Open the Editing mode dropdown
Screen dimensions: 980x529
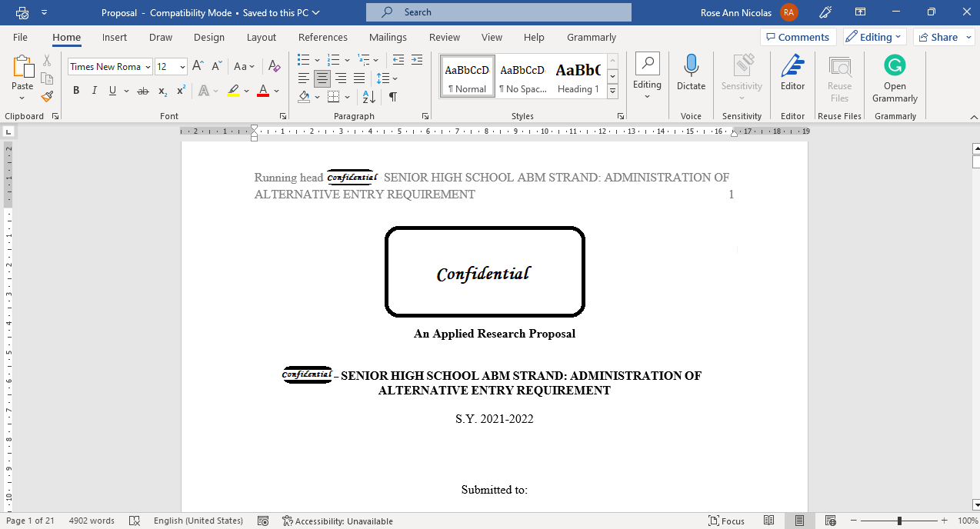click(875, 37)
